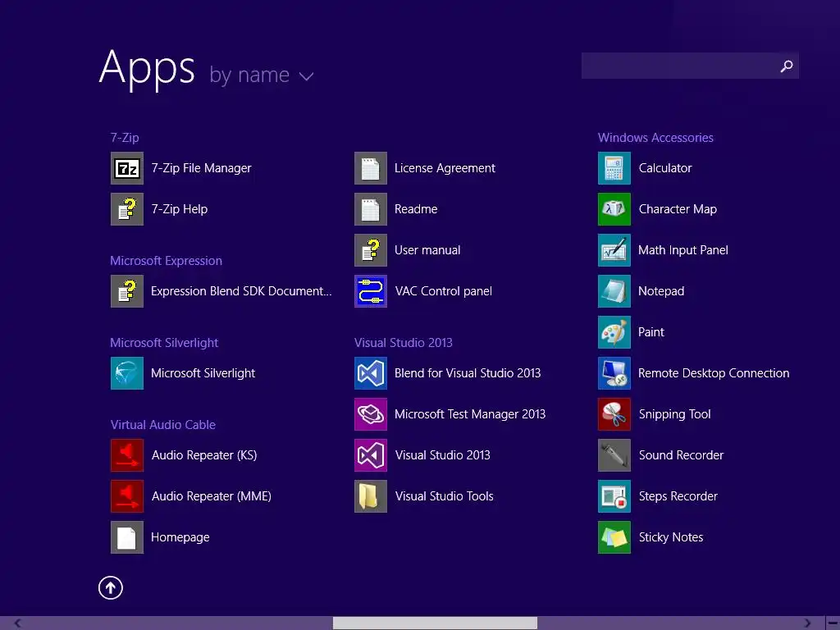Image resolution: width=840 pixels, height=630 pixels.
Task: Open the Sticky Notes icon
Action: pyautogui.click(x=614, y=537)
